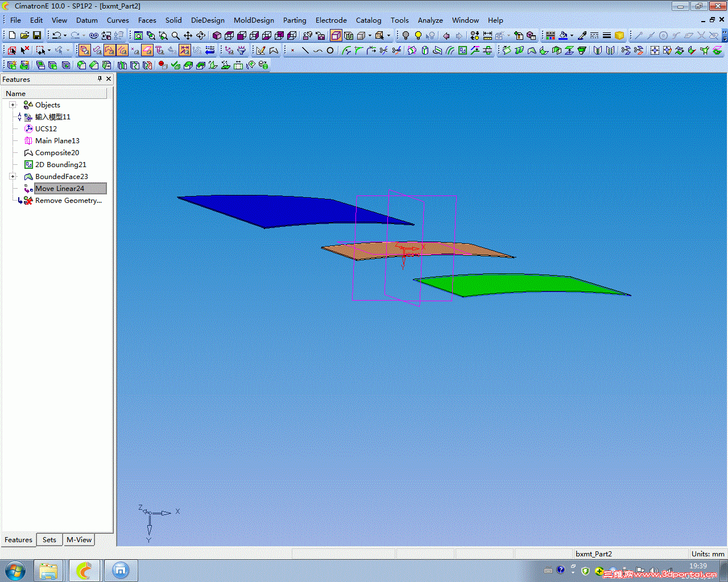Screen dimensions: 728x582
Task: Click the Zoom All view icon
Action: pyautogui.click(x=138, y=35)
